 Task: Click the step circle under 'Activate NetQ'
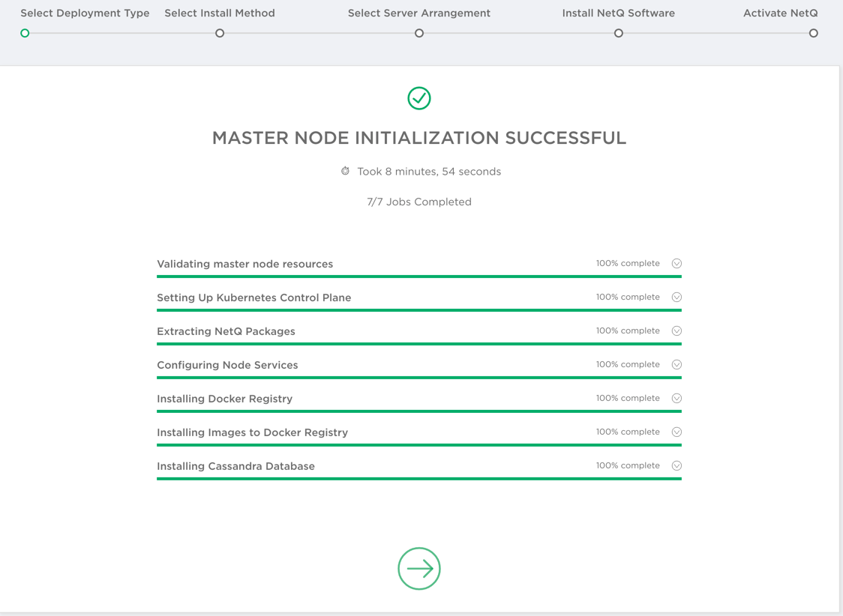pos(813,33)
